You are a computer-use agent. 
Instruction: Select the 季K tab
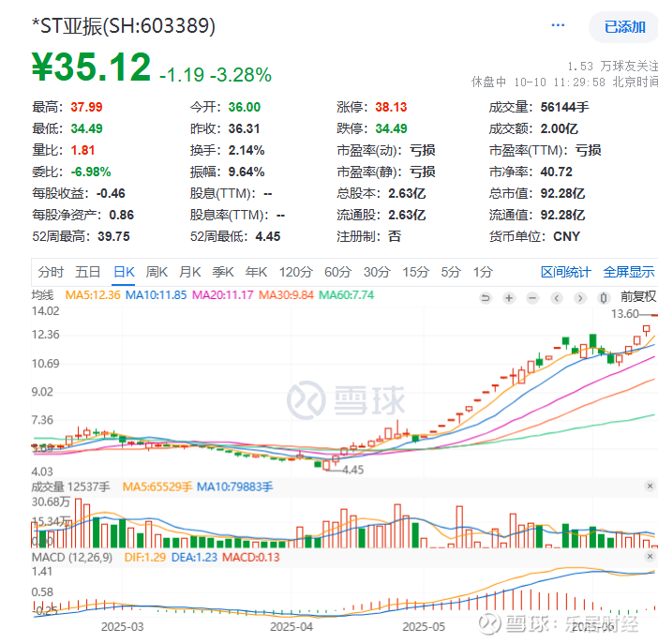click(x=223, y=272)
